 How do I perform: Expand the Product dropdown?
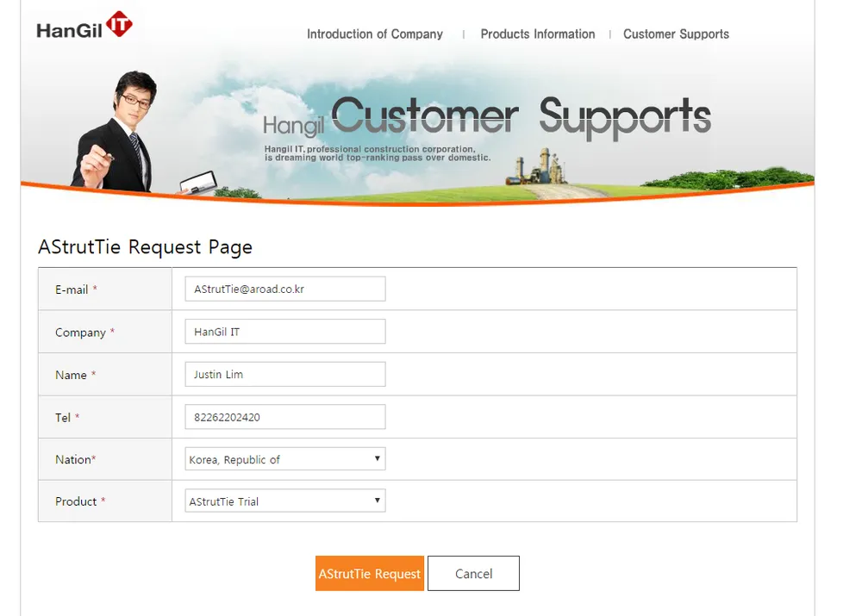[285, 501]
